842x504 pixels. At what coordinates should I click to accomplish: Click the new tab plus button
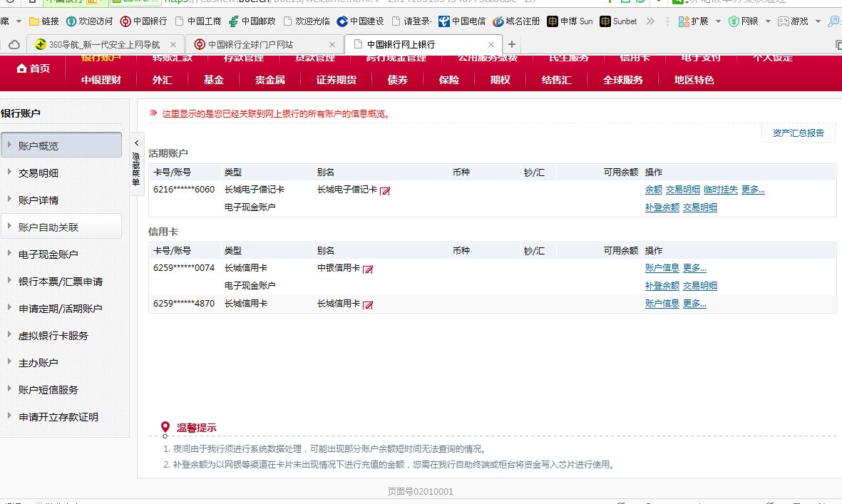tap(511, 44)
